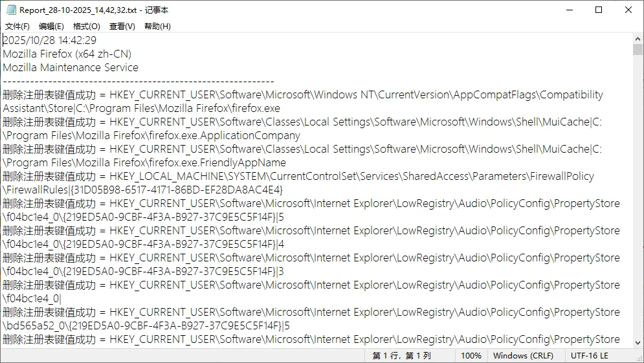
Task: Close the Notepad window
Action: tap(628, 10)
